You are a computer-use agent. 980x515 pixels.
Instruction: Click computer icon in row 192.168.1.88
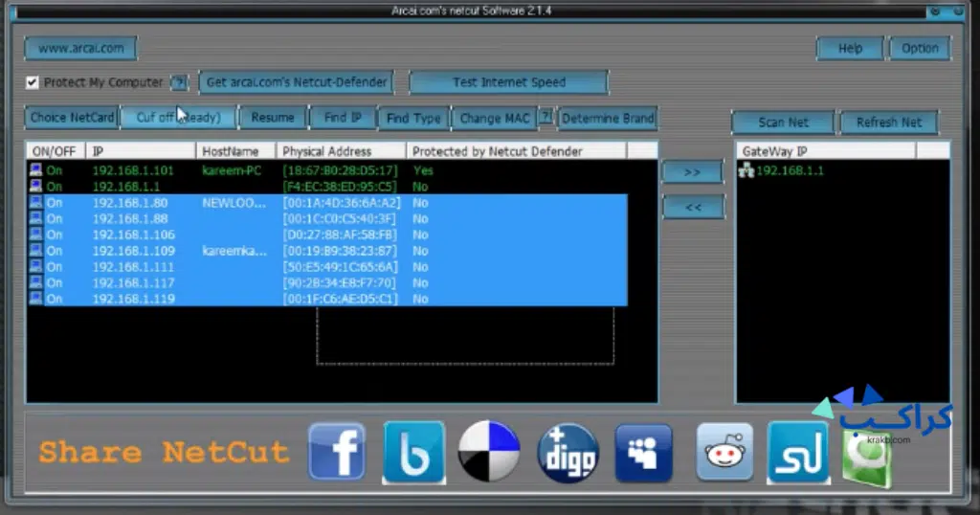point(36,218)
